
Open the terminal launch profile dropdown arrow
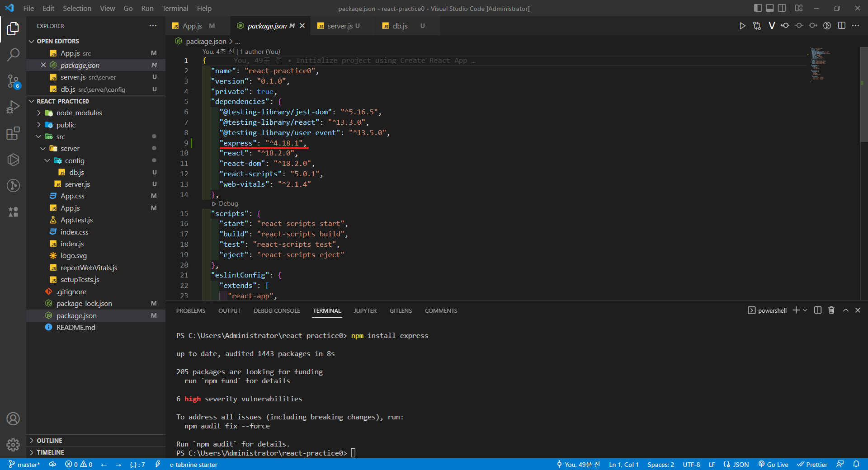(x=805, y=310)
